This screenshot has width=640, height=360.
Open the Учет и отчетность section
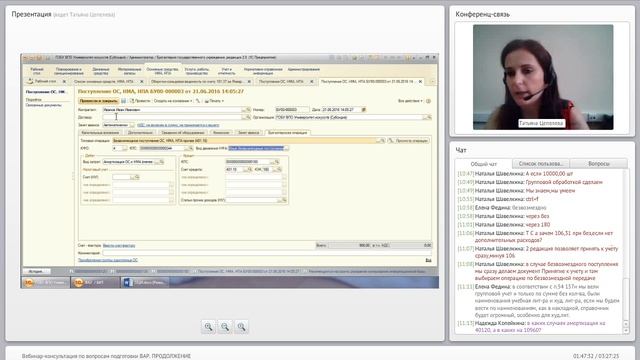227,71
